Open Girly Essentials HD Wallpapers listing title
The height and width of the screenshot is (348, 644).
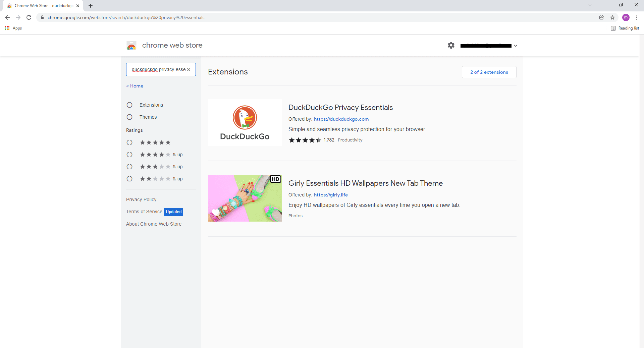366,183
